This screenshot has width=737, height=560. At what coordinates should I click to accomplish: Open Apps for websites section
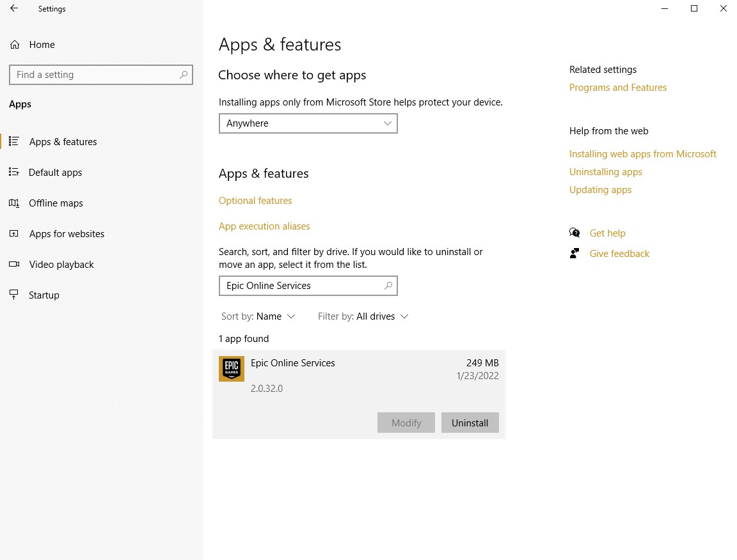[x=67, y=234]
